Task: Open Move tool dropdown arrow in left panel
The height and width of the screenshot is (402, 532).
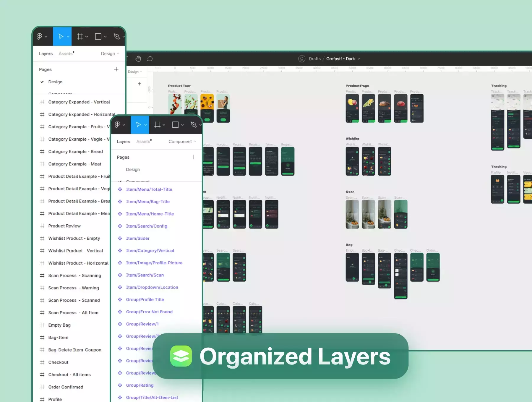Action: [68, 37]
